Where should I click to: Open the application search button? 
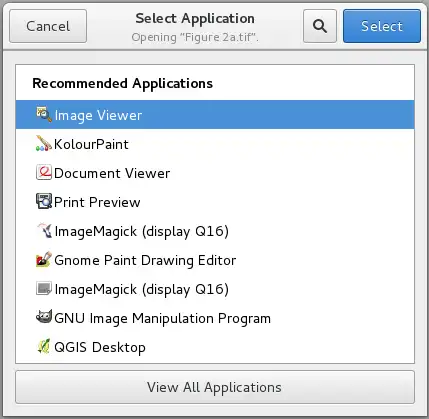point(320,26)
